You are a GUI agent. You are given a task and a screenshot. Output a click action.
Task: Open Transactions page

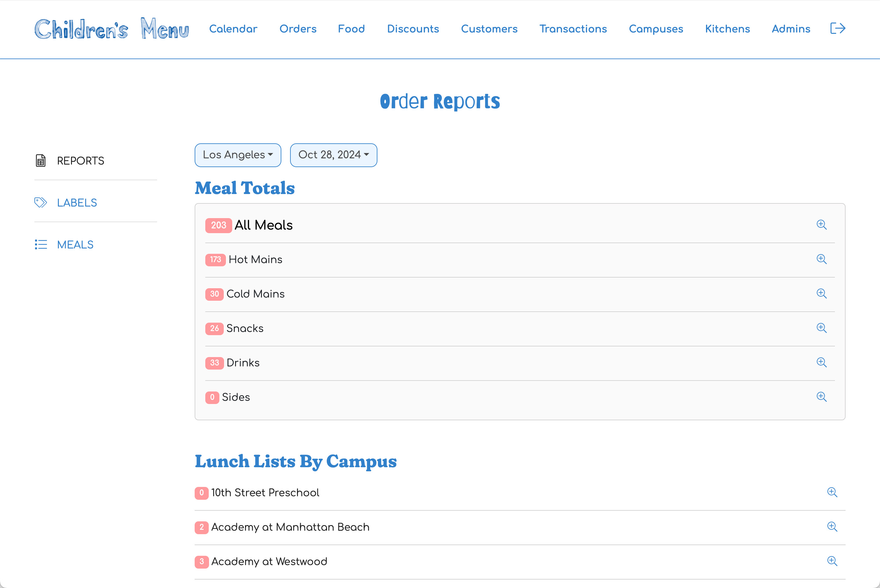pos(573,29)
